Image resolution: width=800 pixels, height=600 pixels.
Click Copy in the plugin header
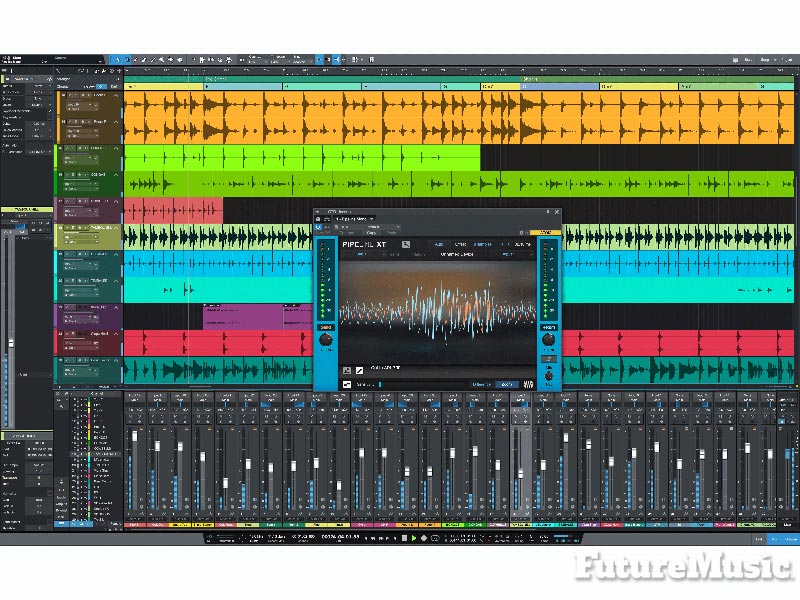point(371,233)
